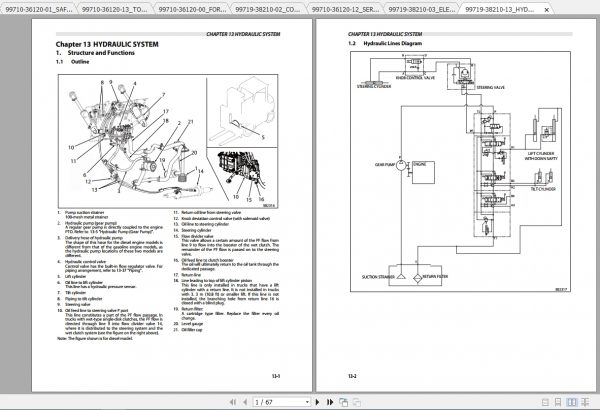Click the forklift silhouette inset drawing
The width and height of the screenshot is (600, 410).
tap(242, 111)
